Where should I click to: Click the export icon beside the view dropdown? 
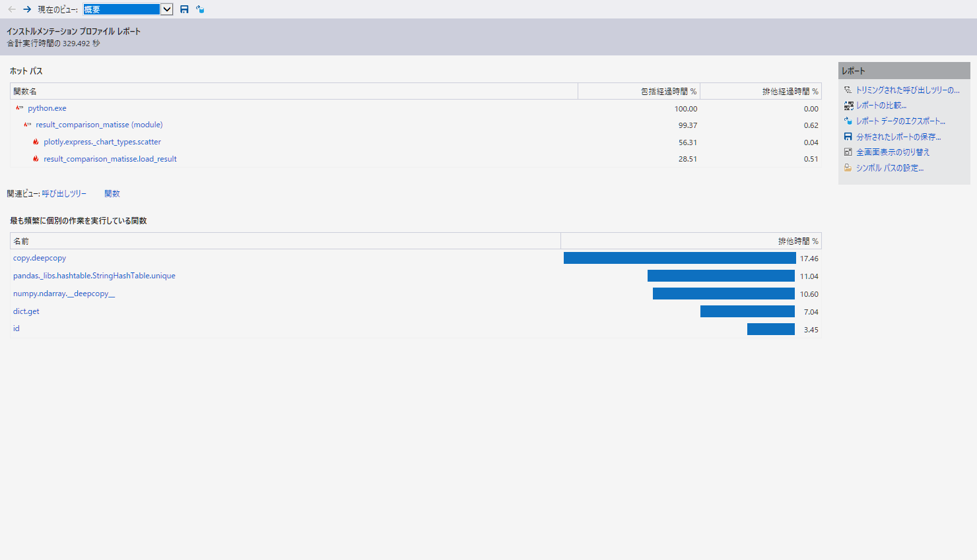200,9
